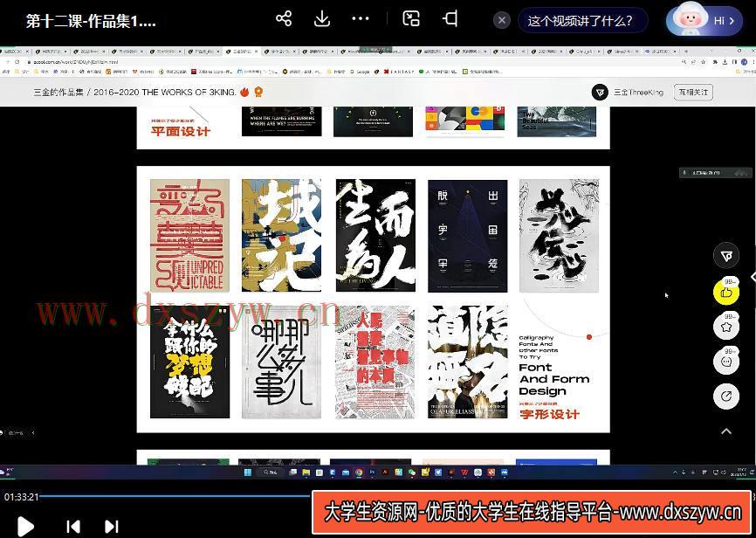Viewport: 756px width, 538px height.
Task: Open the newspaper red-text poster
Action: point(375,362)
